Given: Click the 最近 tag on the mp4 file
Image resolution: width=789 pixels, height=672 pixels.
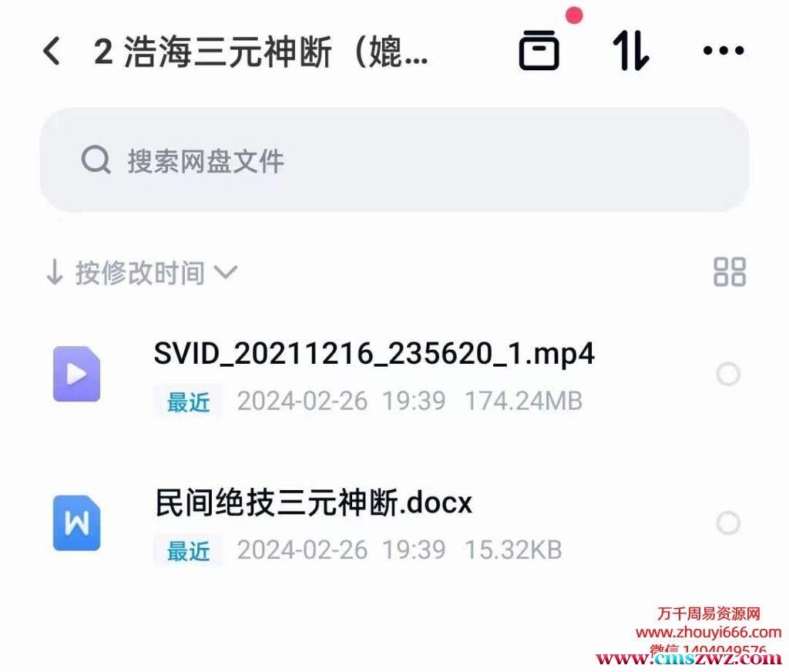Looking at the screenshot, I should coord(188,402).
